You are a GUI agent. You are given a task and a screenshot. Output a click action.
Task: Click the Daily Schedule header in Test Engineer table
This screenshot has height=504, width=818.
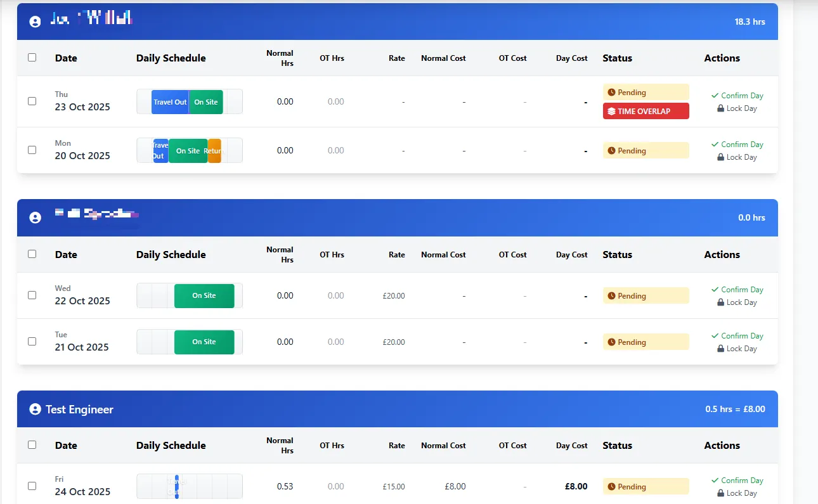click(171, 445)
